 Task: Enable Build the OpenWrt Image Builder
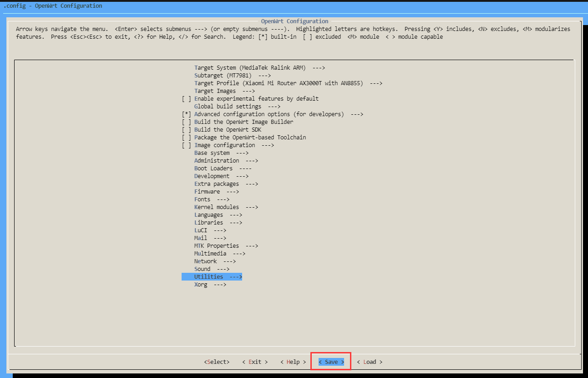pos(187,122)
